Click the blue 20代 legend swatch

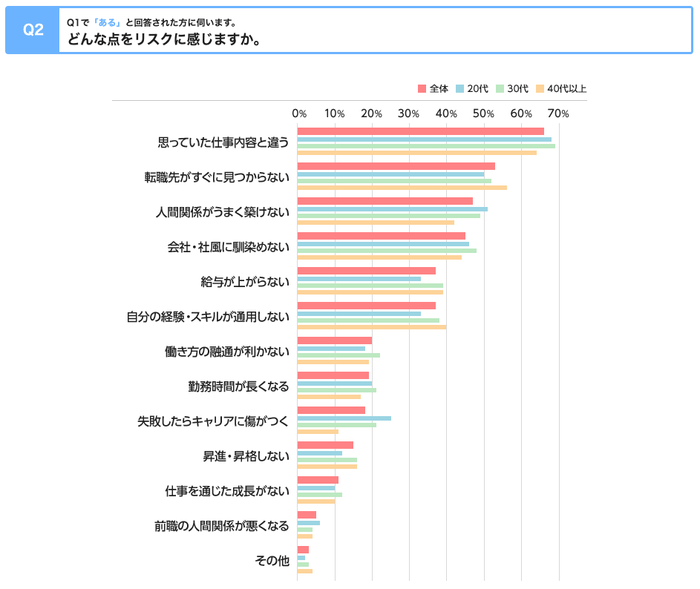pyautogui.click(x=459, y=88)
